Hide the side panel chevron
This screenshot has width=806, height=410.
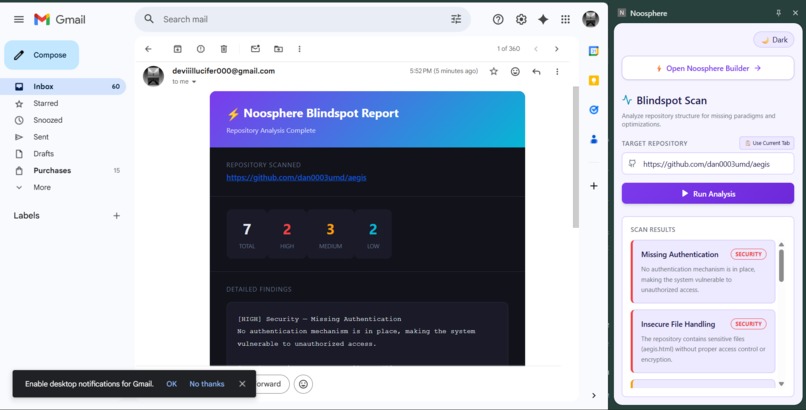[594, 395]
